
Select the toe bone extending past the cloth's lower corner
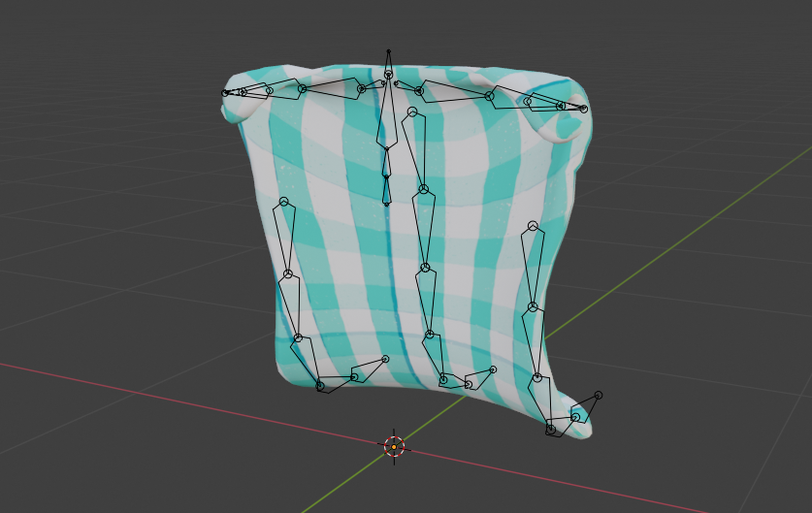tap(587, 407)
